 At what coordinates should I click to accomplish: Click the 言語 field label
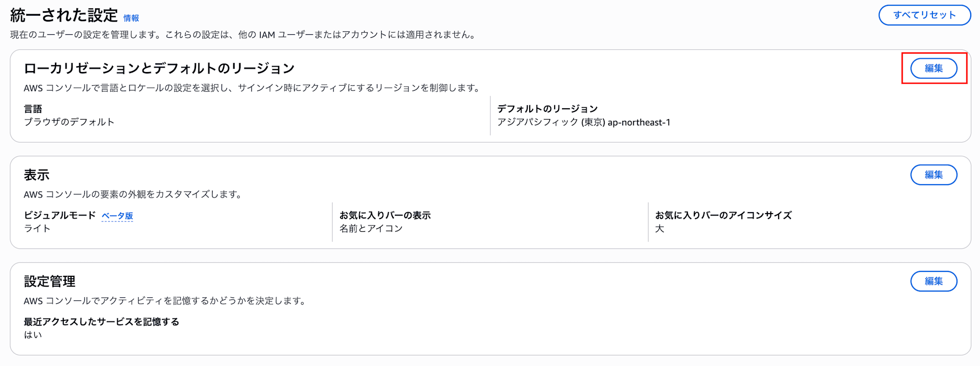click(33, 109)
